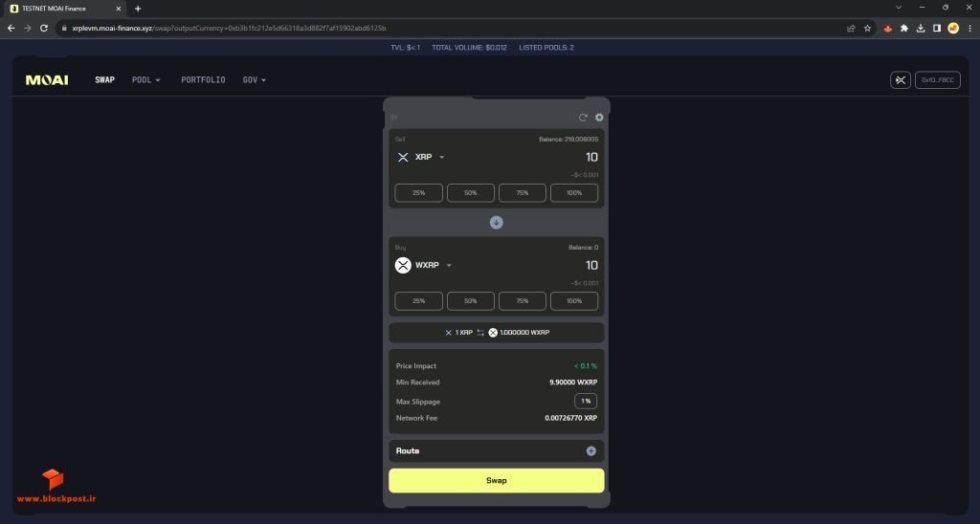Image resolution: width=980 pixels, height=524 pixels.
Task: Share this page icon in address bar
Action: pos(851,28)
